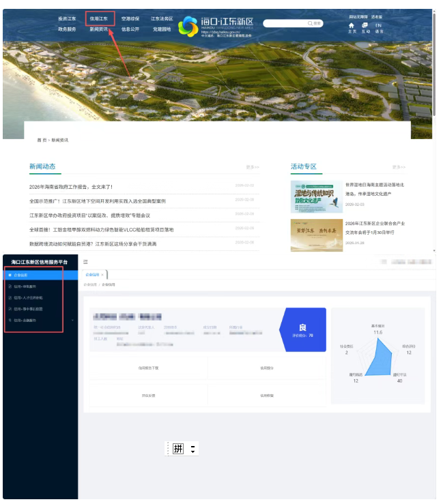The height and width of the screenshot is (504, 441).
Task: Click the 拼 input method indicator
Action: 178,449
